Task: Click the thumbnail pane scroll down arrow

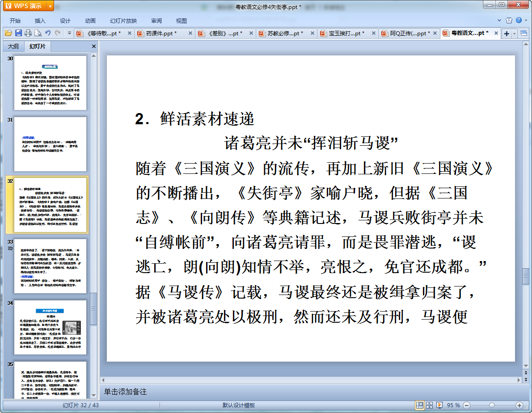Action: point(93,396)
